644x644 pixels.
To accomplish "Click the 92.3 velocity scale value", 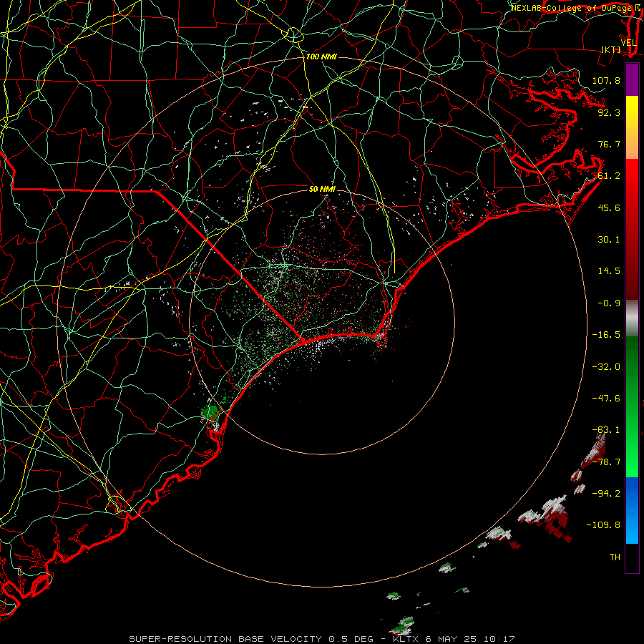I will 609,112.
